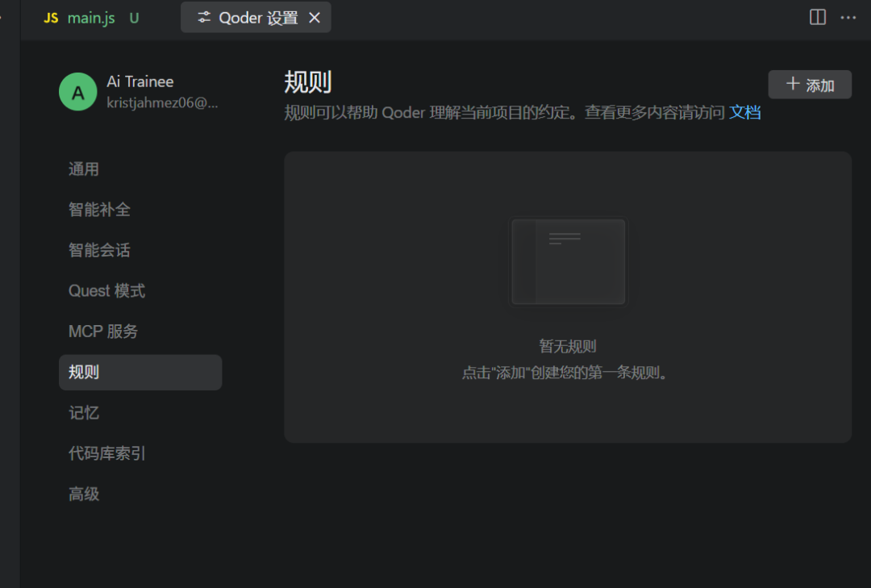Click the 暂无规则 empty state text

point(568,346)
